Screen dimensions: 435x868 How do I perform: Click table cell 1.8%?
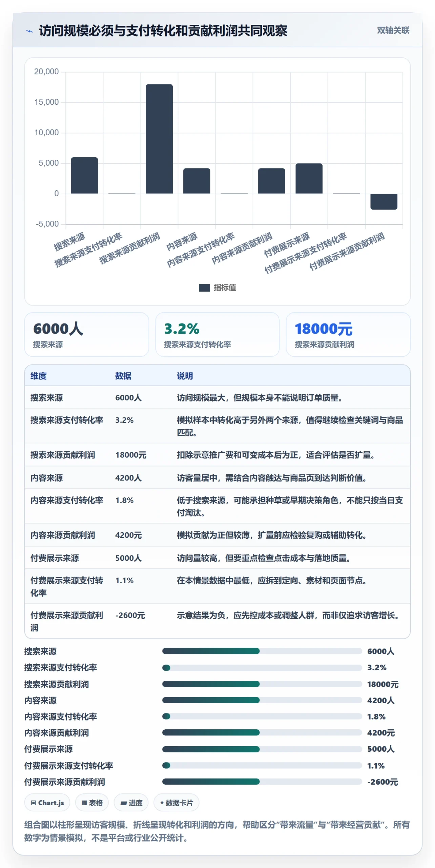pyautogui.click(x=124, y=500)
